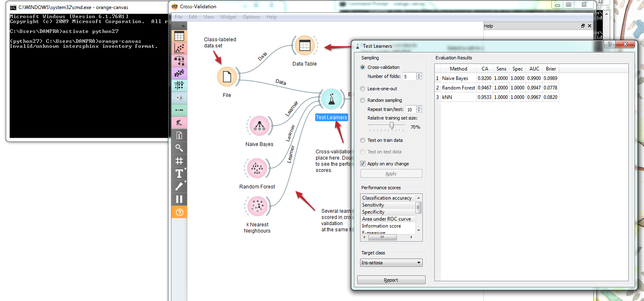Uncheck Apply on any change
This screenshot has width=644, height=301.
tap(363, 163)
